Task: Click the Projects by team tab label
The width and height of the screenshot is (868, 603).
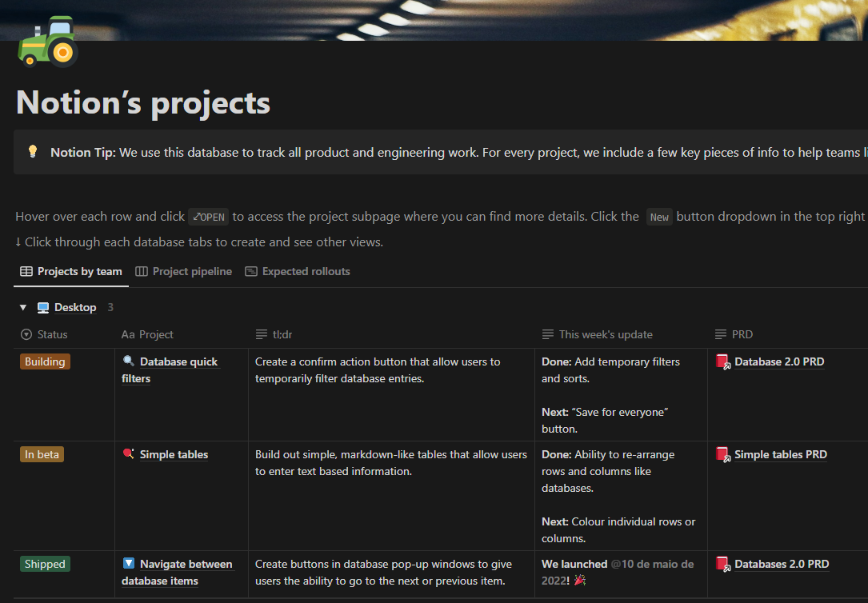Action: click(78, 271)
